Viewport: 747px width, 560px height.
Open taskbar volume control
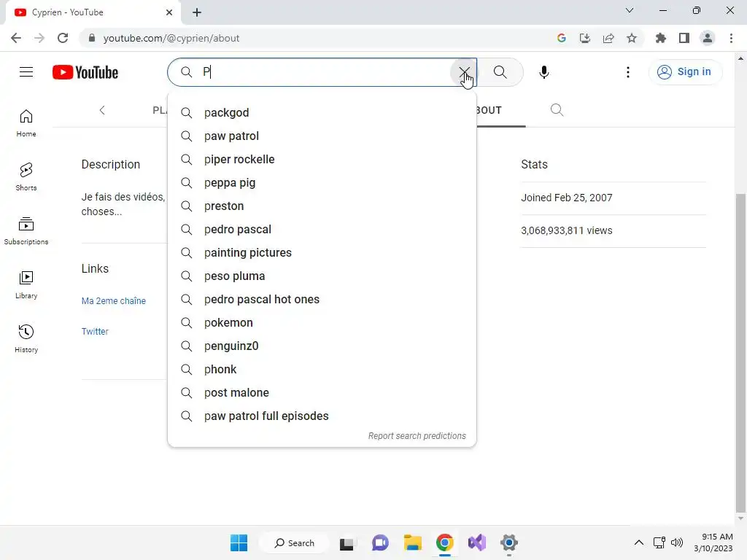point(676,542)
